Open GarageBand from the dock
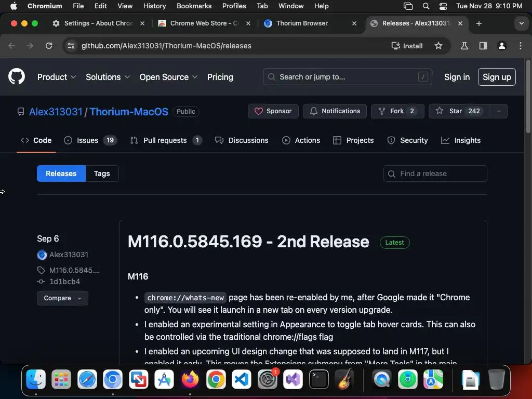 pyautogui.click(x=345, y=379)
